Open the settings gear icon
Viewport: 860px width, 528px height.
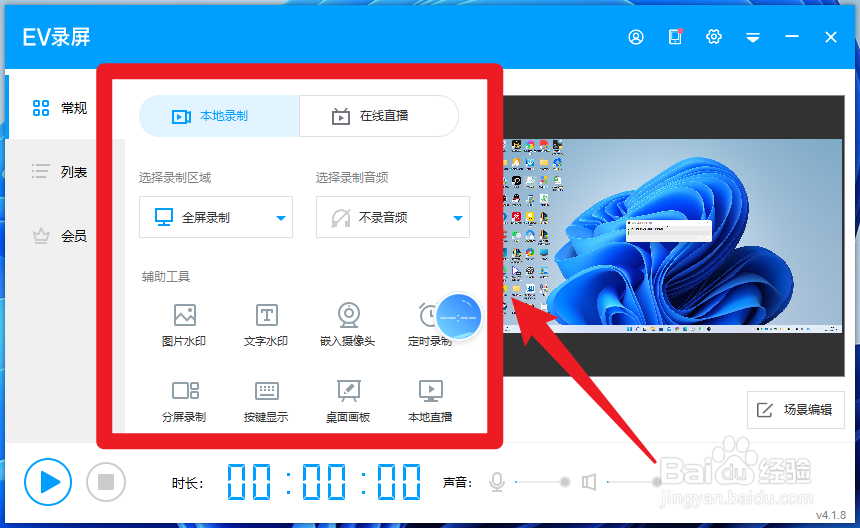714,37
